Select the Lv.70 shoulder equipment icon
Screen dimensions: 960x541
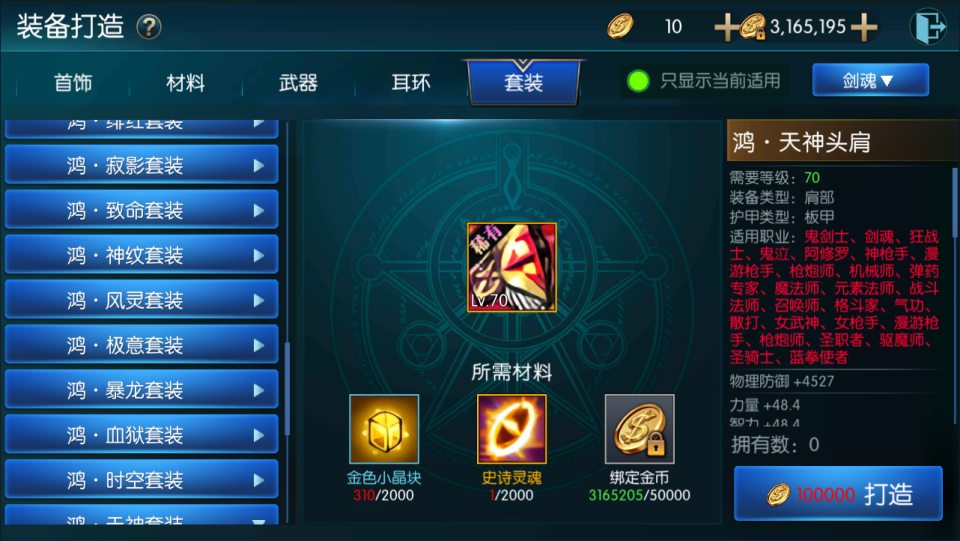tap(512, 267)
